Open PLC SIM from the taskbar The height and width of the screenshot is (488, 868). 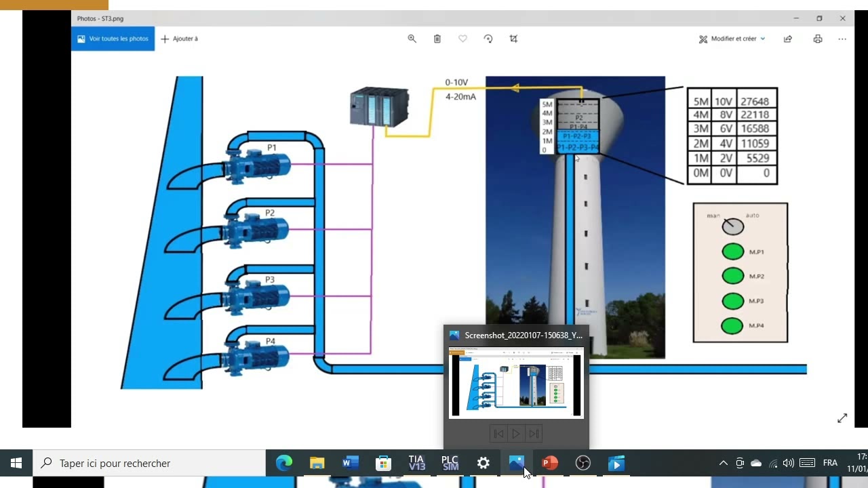point(450,463)
